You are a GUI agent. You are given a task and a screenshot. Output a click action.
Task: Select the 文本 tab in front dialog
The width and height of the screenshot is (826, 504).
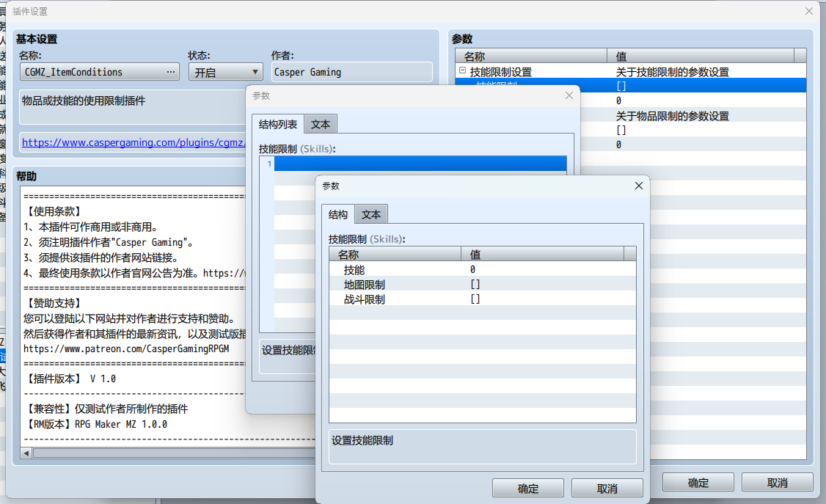tap(371, 214)
